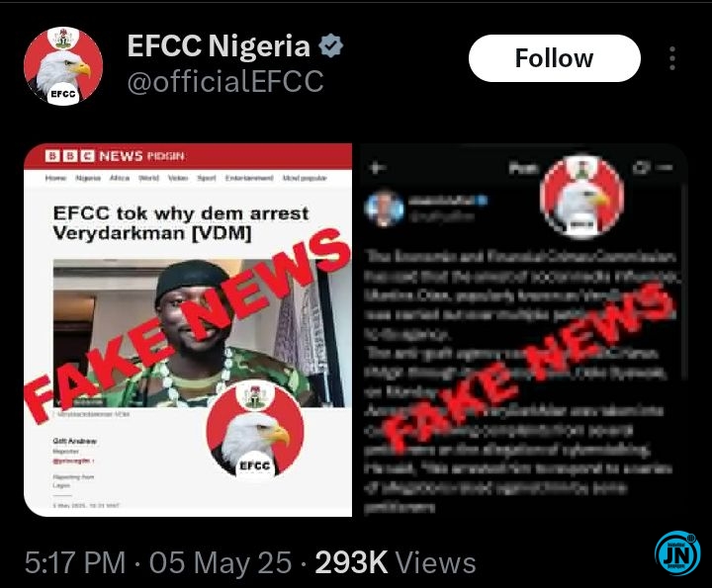Select Entertainment tab in BBC navigation
712x588 pixels.
[249, 178]
